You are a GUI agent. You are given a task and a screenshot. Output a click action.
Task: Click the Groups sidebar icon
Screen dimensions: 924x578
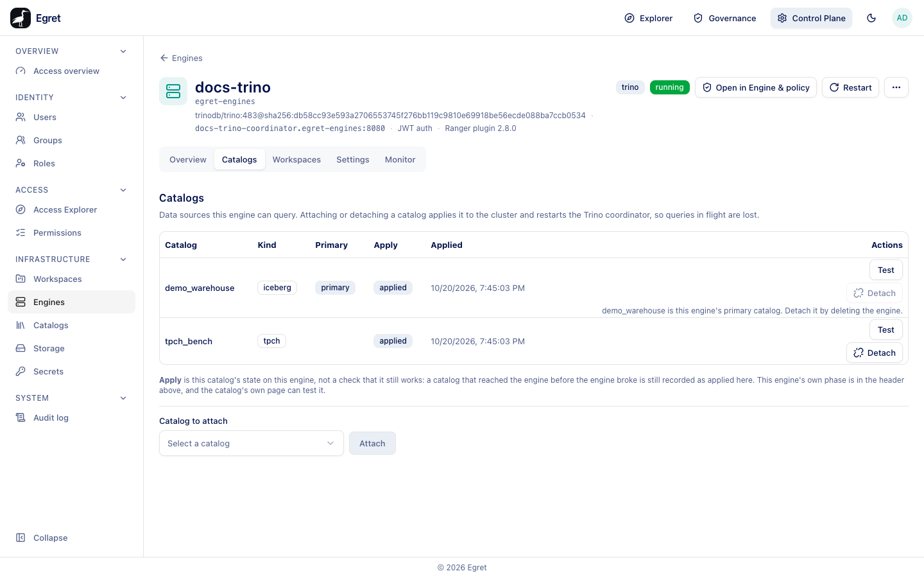tap(21, 141)
